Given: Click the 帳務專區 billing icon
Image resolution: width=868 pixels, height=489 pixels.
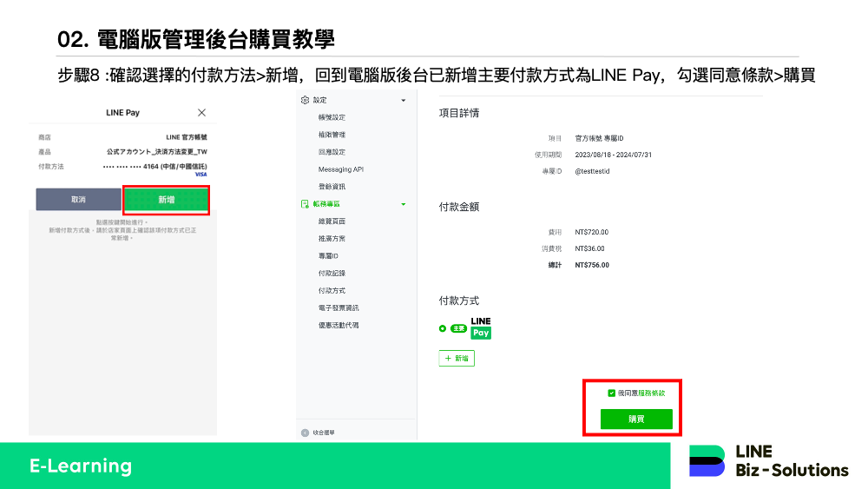Looking at the screenshot, I should 305,204.
